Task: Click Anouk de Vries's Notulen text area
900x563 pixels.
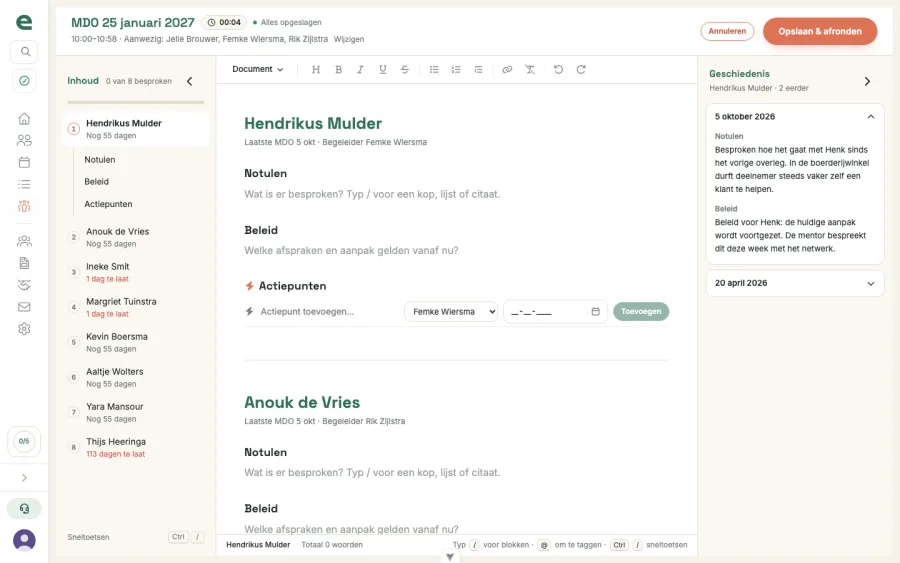Action: [456, 472]
